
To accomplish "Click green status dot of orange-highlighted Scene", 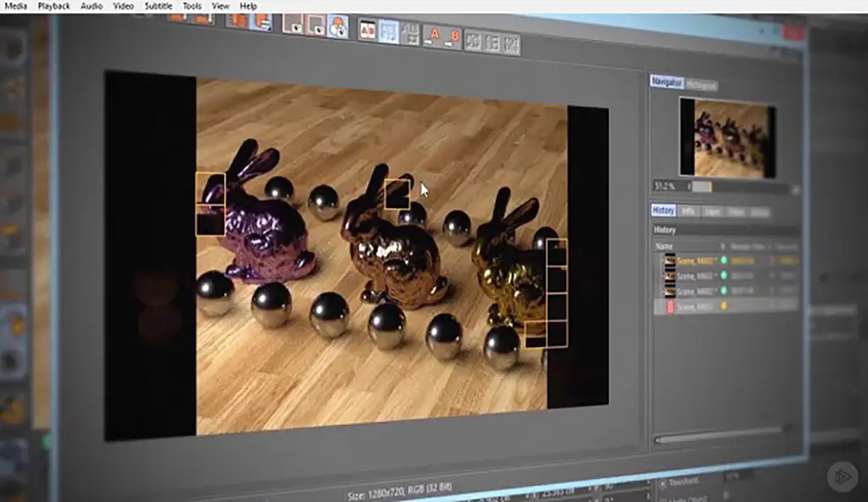I will [x=723, y=260].
